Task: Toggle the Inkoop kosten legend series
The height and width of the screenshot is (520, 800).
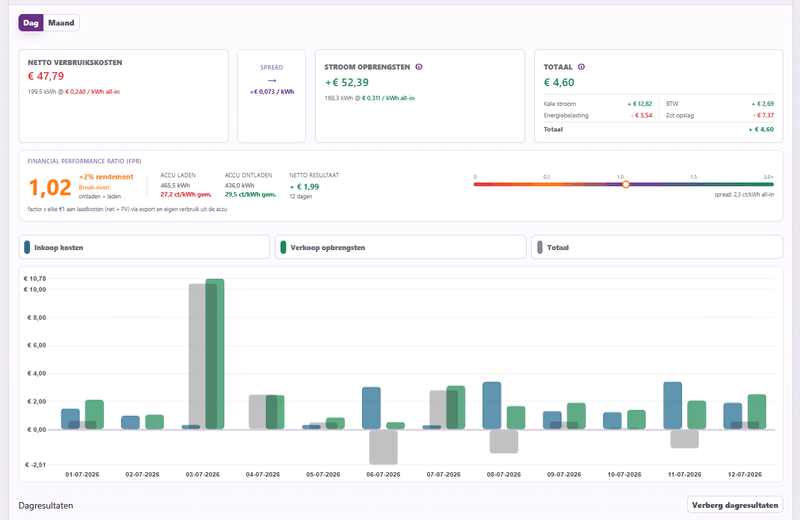Action: pyautogui.click(x=144, y=247)
